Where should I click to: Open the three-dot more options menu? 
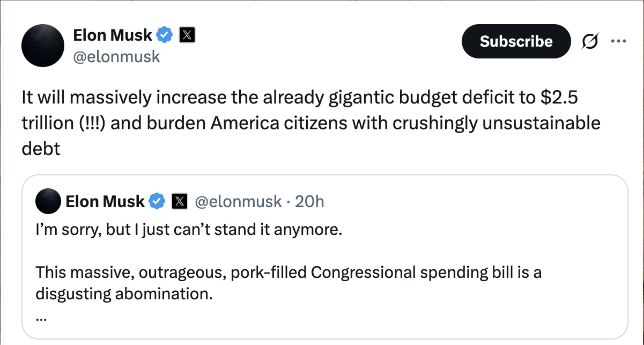coord(618,41)
